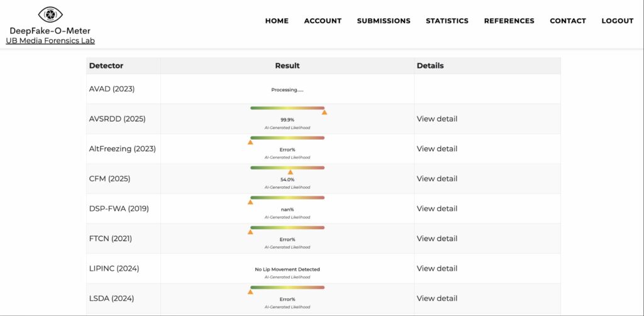Click the CFM orange likelihood marker

tap(290, 172)
